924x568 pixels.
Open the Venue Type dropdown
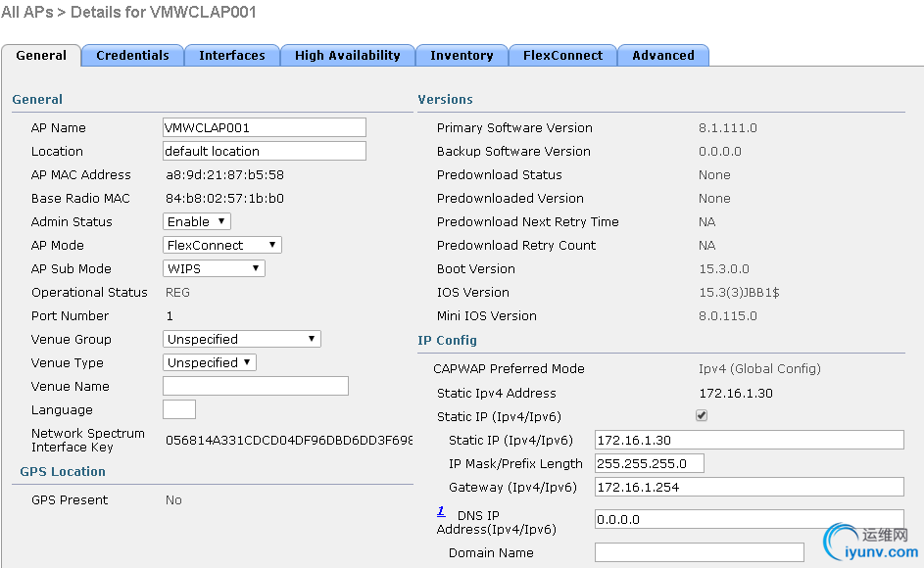pos(210,363)
